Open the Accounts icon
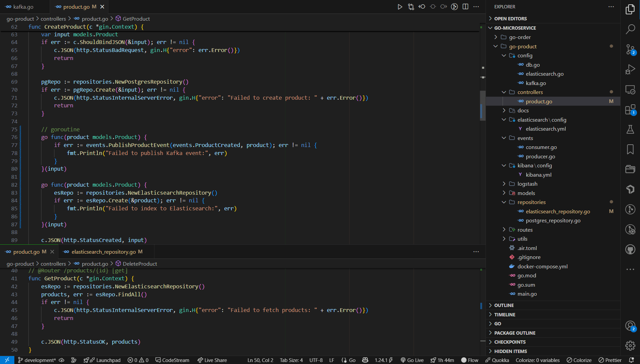 click(x=630, y=326)
